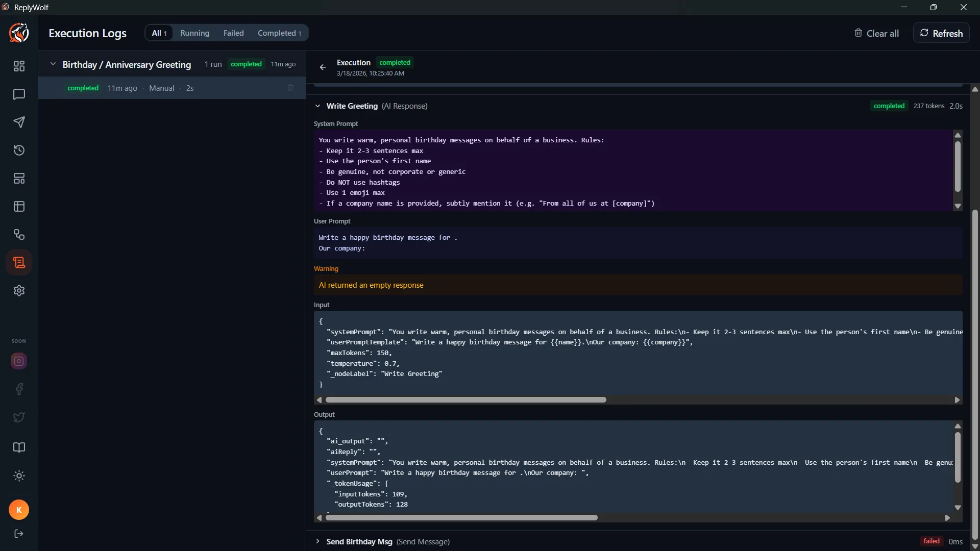Click the Twitter coming-soon icon

[x=19, y=417]
